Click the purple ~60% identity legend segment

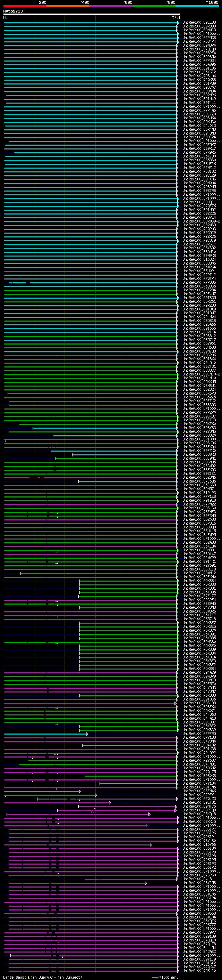tap(111, 6)
